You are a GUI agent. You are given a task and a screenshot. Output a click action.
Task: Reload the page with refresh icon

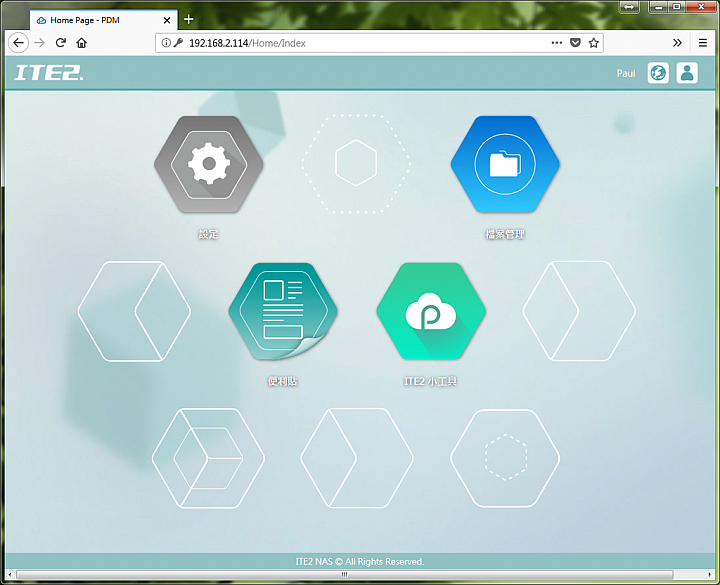pyautogui.click(x=61, y=43)
